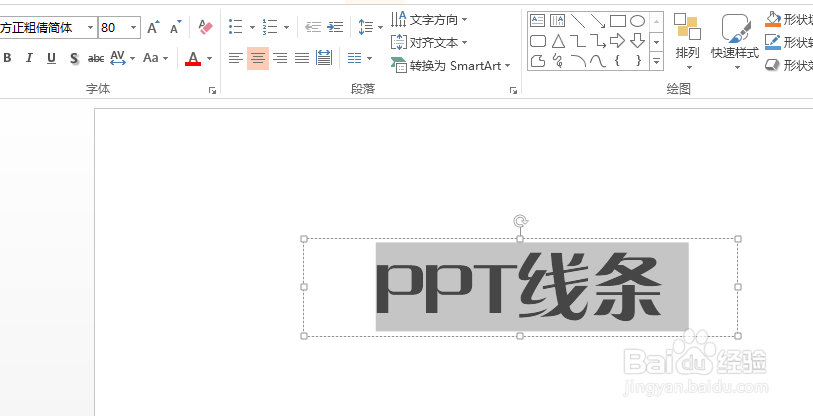The image size is (813, 416).
Task: Select the oval shape
Action: click(637, 21)
